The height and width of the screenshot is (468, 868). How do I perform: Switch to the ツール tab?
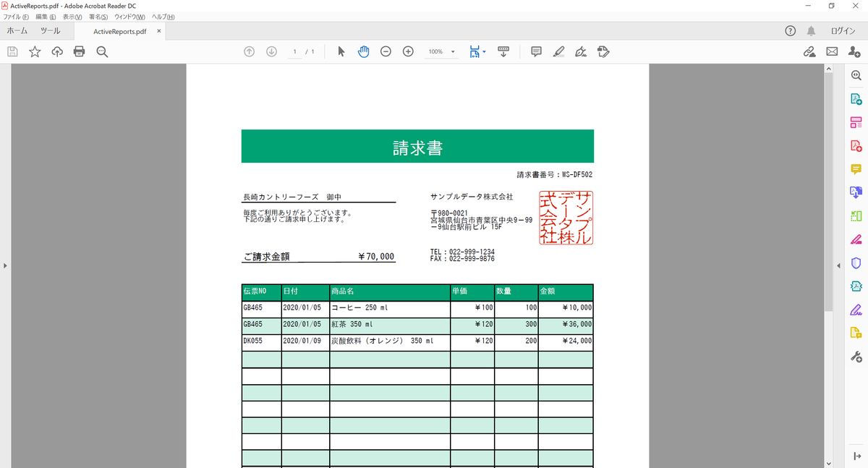51,31
